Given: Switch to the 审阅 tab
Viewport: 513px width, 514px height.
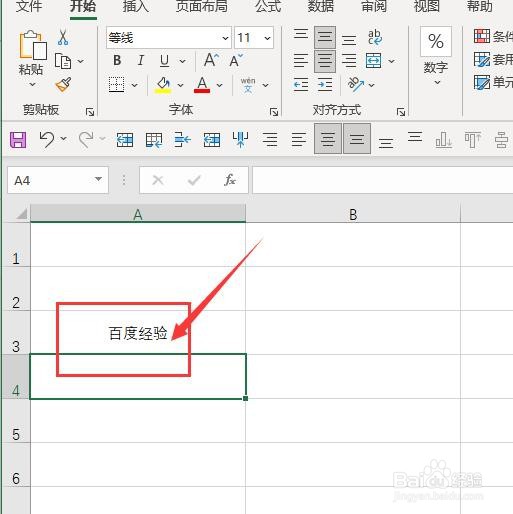Looking at the screenshot, I should (374, 6).
